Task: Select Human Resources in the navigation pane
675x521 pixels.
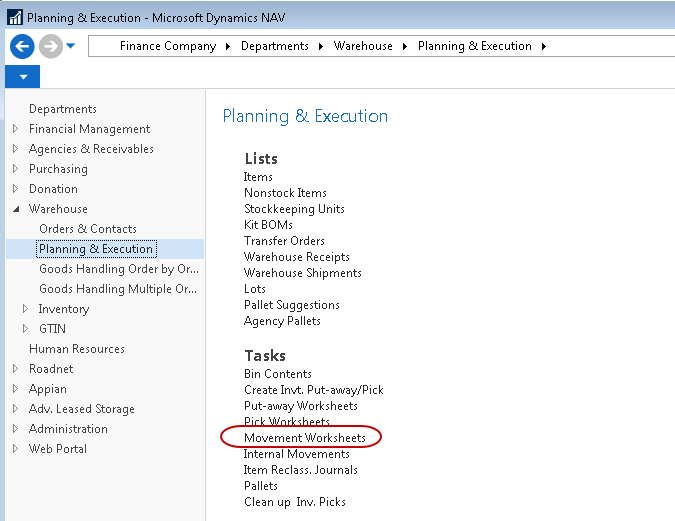Action: click(x=76, y=349)
